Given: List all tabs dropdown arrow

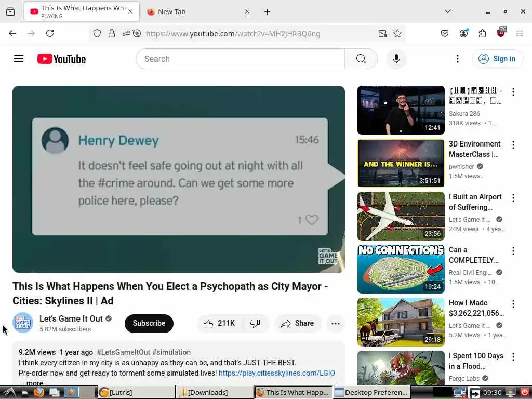Looking at the screenshot, I should tap(447, 11).
